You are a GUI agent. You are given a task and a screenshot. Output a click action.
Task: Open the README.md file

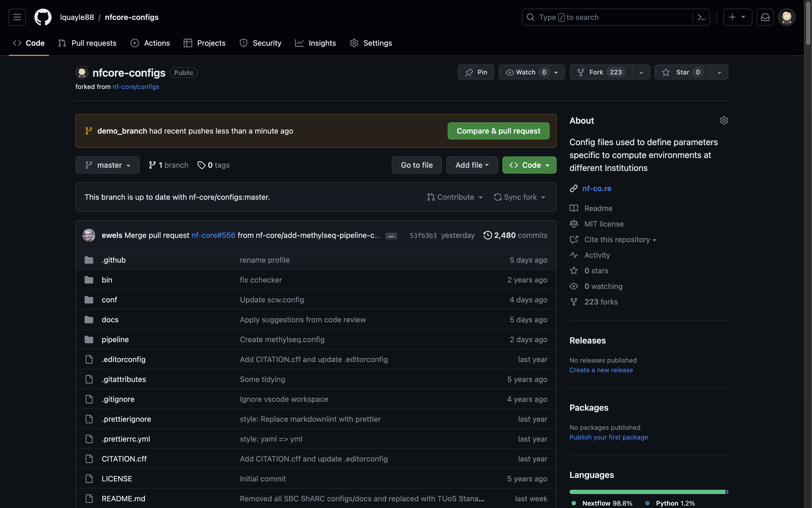[x=124, y=499]
